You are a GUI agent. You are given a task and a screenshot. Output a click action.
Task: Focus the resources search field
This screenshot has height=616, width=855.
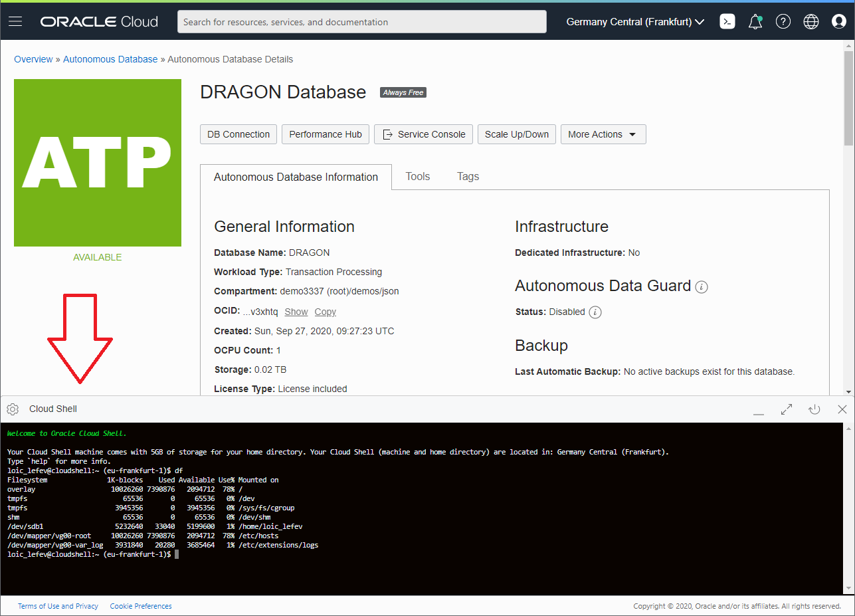[x=362, y=22]
